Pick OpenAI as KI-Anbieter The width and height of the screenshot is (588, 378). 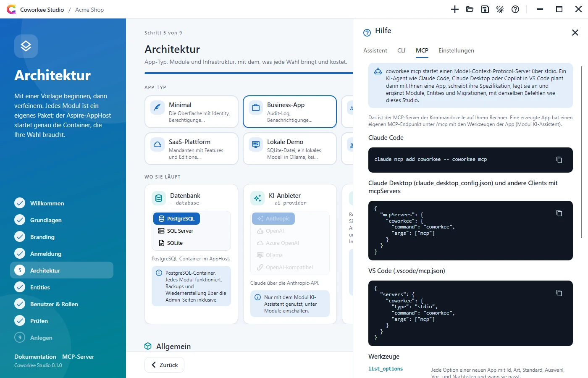270,231
